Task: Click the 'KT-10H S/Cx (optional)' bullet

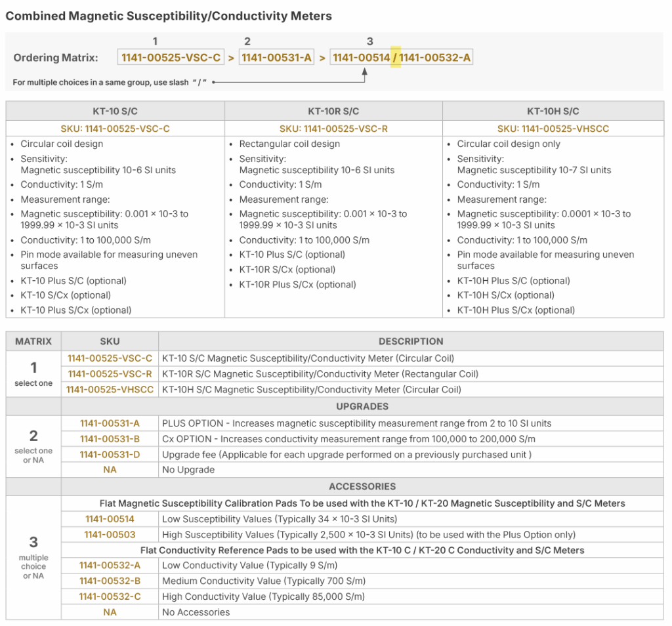Action: [x=506, y=295]
